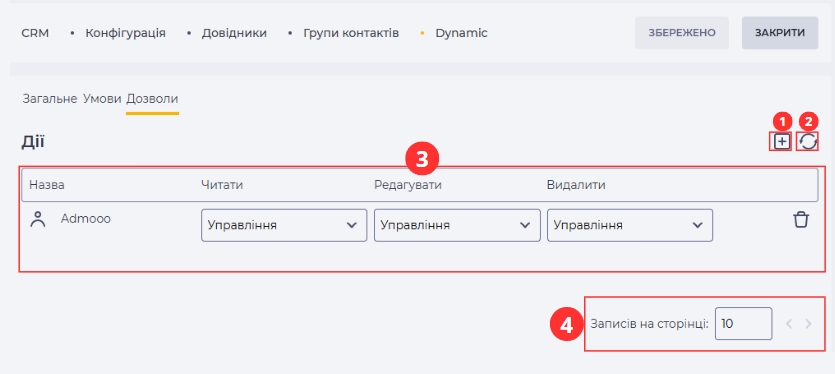
Task: Click the ЗАКРИТИ button
Action: pyautogui.click(x=780, y=32)
